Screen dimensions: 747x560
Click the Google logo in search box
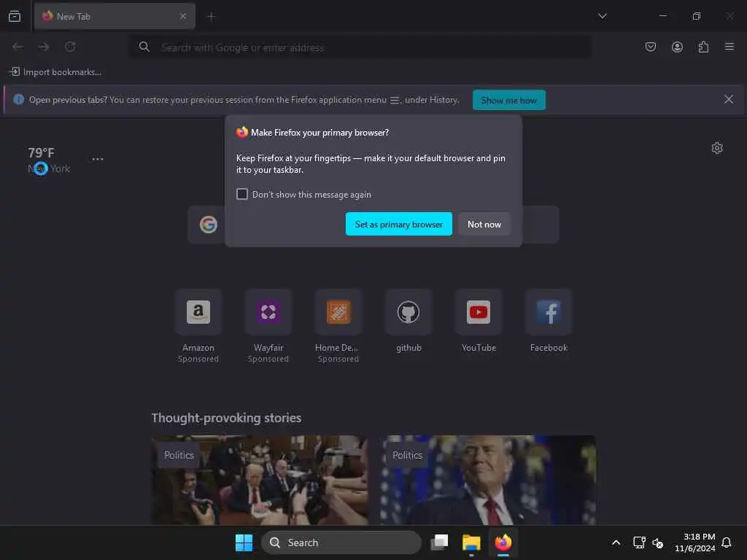pyautogui.click(x=208, y=225)
